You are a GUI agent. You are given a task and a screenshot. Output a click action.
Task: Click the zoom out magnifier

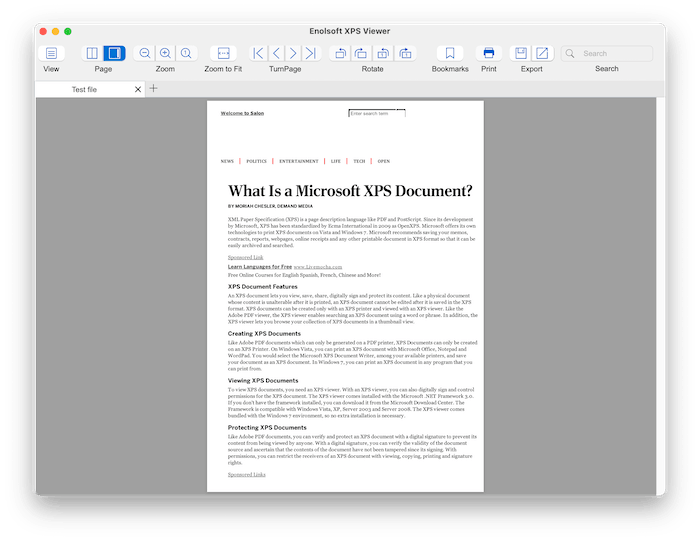pyautogui.click(x=145, y=53)
